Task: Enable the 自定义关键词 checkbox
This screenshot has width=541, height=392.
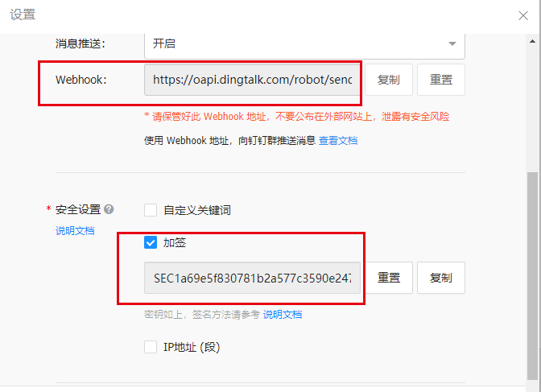Action: [151, 210]
